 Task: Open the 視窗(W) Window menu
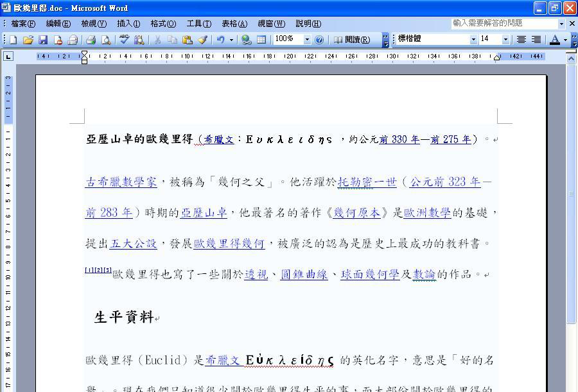click(x=271, y=24)
